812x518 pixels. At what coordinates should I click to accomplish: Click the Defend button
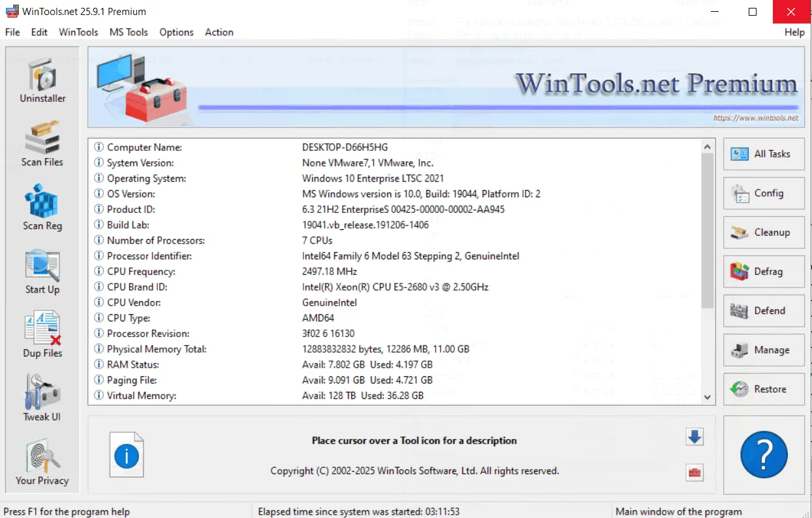click(x=764, y=311)
